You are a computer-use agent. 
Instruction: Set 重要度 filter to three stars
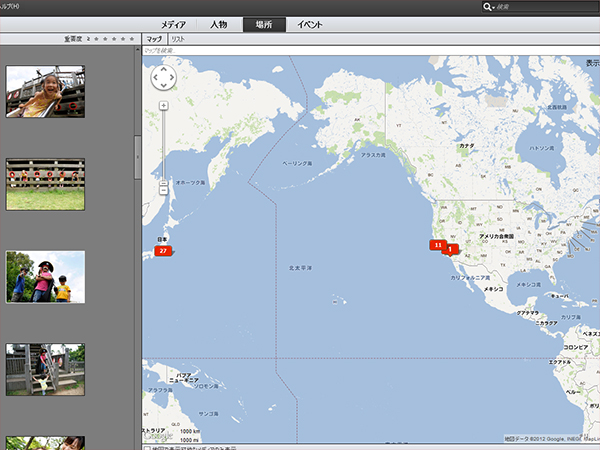(x=114, y=39)
